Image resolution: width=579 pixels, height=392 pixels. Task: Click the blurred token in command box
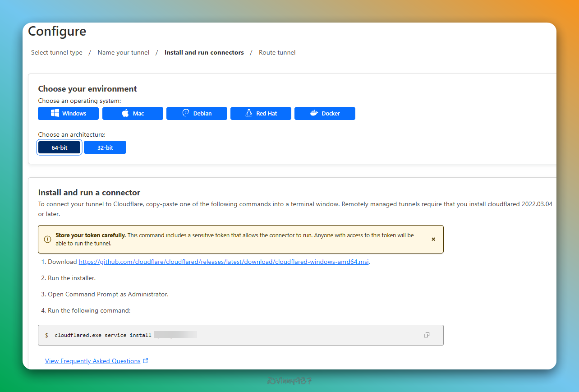click(x=175, y=335)
